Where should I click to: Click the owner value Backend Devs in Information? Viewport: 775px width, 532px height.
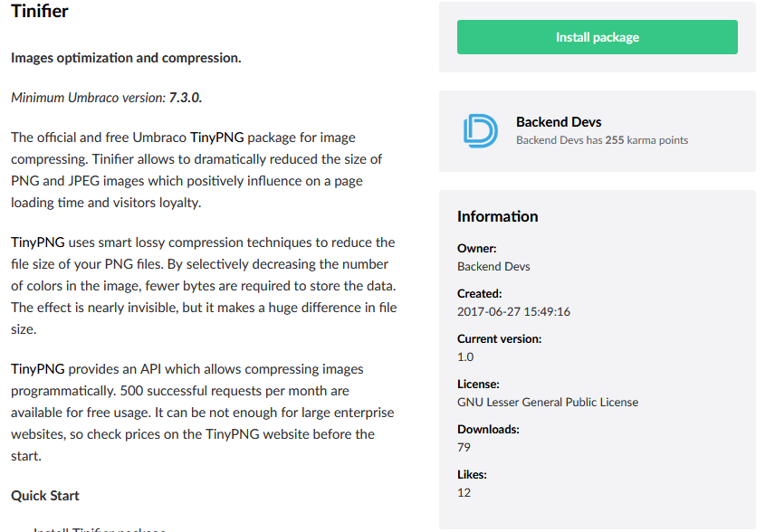(493, 267)
